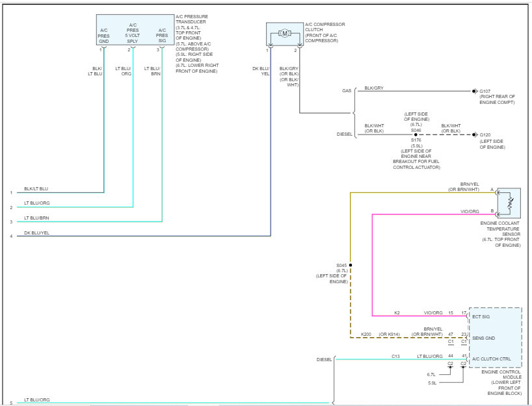This screenshot has width=532, height=406.
Task: Click the dashed Engine Control Module box
Action: tap(496, 338)
